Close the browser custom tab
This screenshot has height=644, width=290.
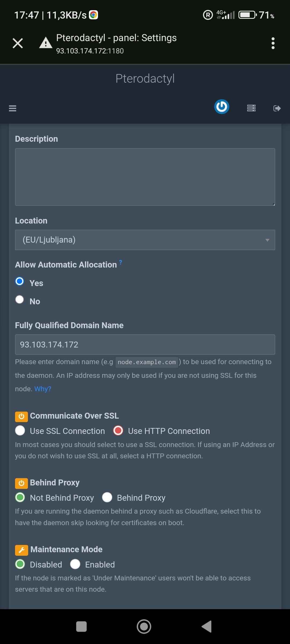[18, 43]
